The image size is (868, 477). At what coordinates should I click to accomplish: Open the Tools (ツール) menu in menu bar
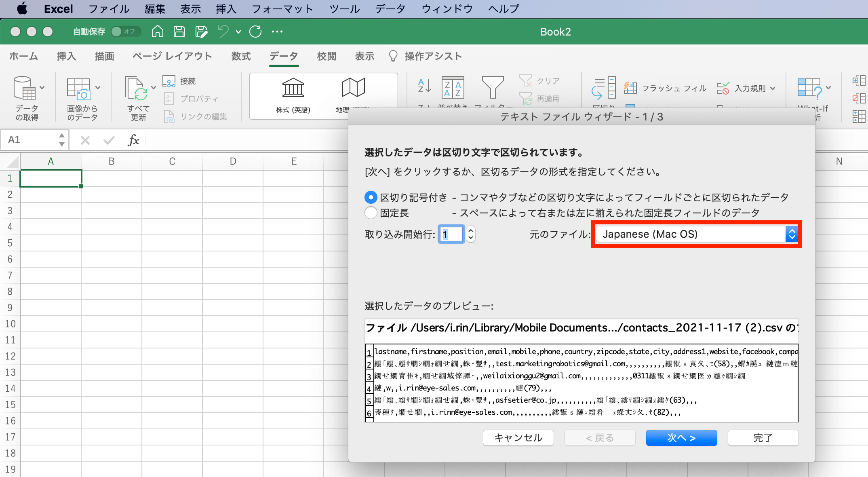tap(344, 9)
